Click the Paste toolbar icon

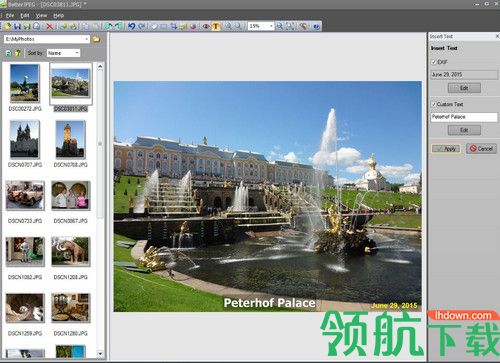(96, 26)
